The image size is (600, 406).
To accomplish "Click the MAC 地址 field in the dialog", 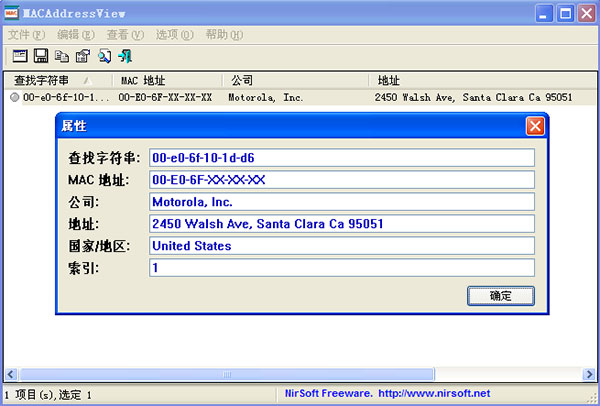I will [342, 180].
